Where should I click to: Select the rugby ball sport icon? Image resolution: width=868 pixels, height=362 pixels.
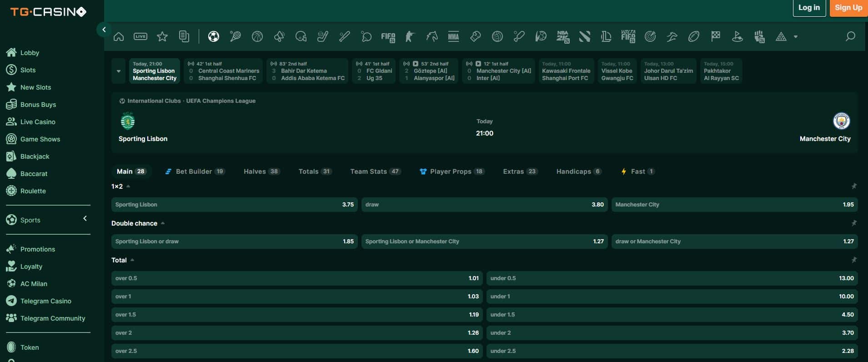tap(694, 37)
